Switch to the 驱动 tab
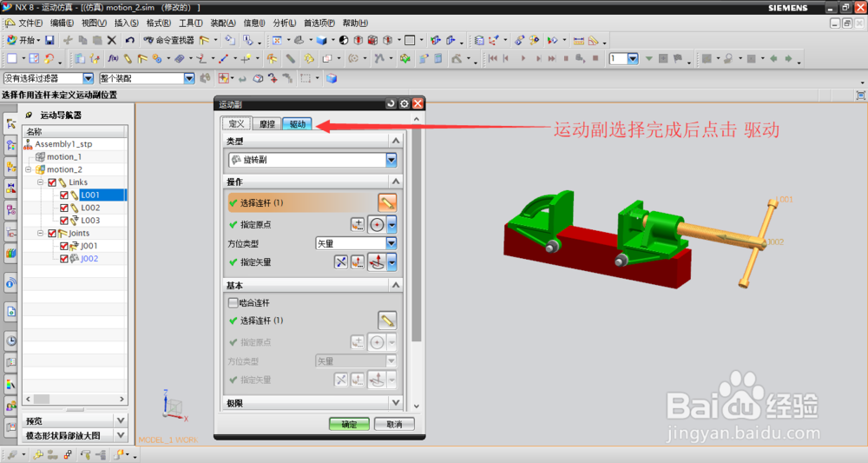868x463 pixels. point(297,123)
